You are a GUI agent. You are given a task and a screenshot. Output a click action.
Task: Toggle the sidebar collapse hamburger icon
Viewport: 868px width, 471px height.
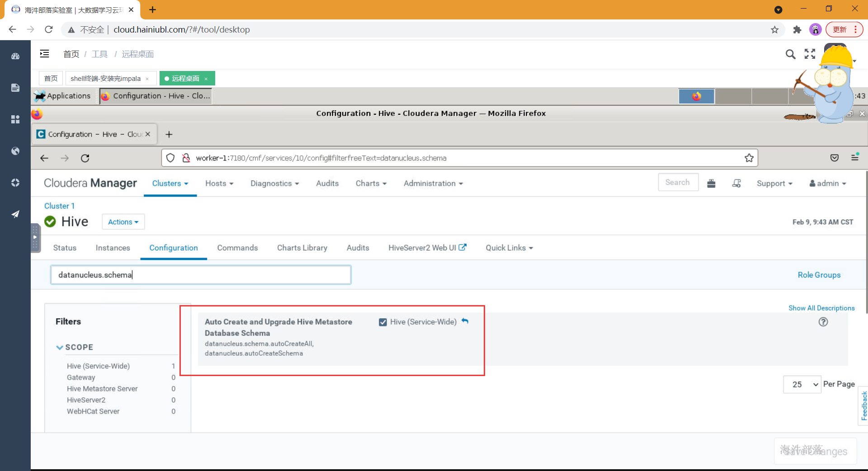pyautogui.click(x=44, y=54)
